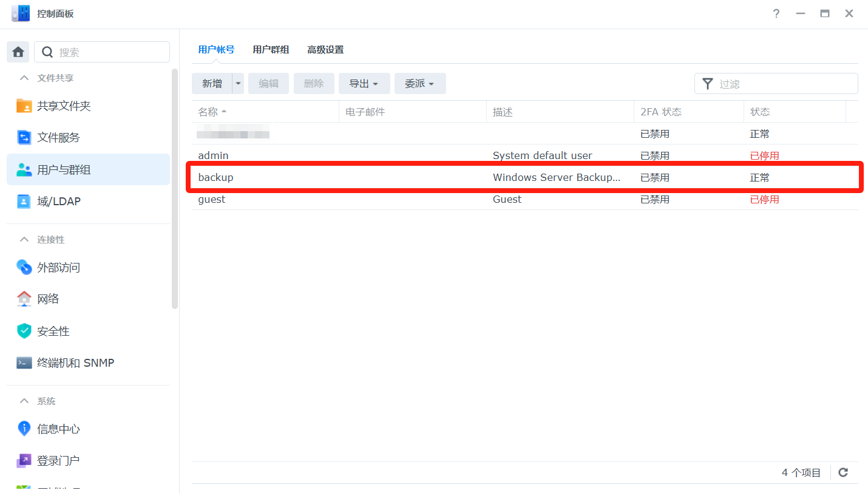Click the 过滤 filter input field
Viewport: 868px width, 493px height.
(x=783, y=84)
